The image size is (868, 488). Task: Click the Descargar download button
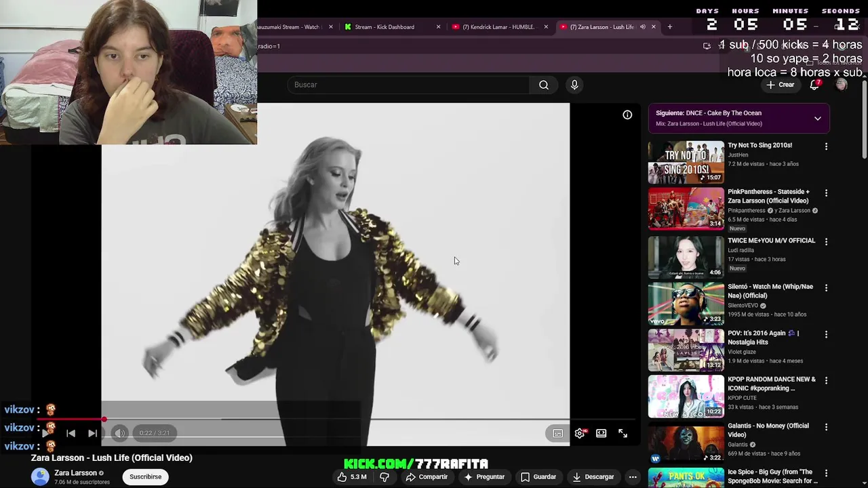[x=593, y=476]
